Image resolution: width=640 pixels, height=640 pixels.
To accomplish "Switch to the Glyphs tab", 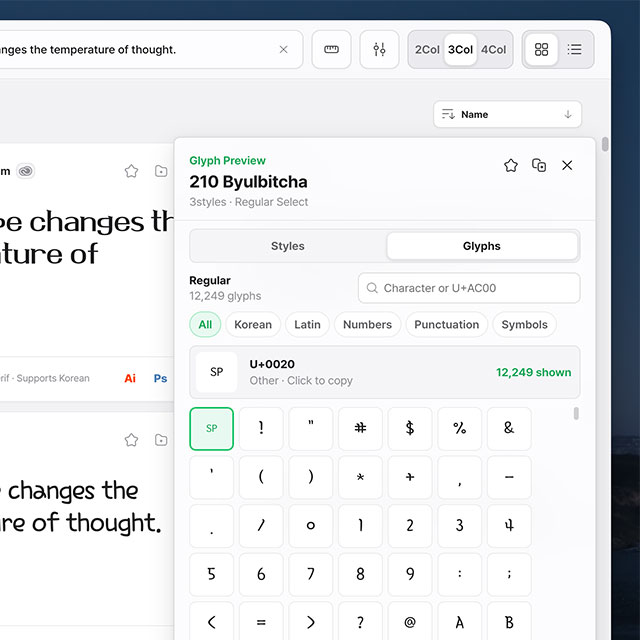I will point(482,246).
